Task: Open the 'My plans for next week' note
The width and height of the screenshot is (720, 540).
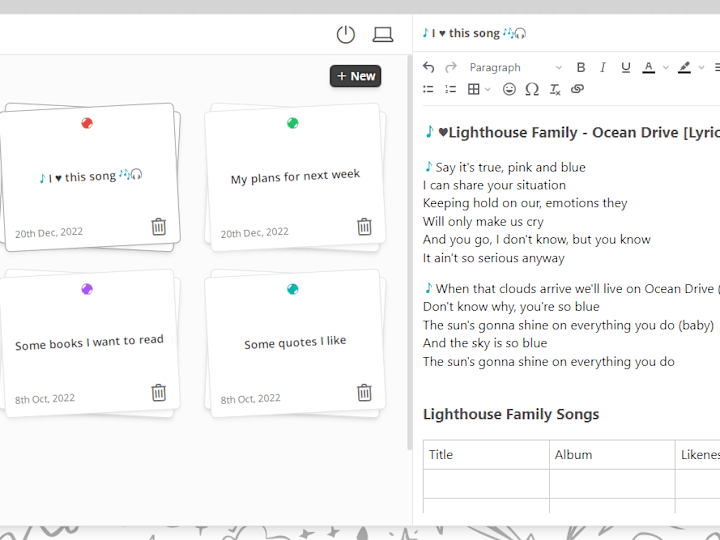Action: point(295,176)
